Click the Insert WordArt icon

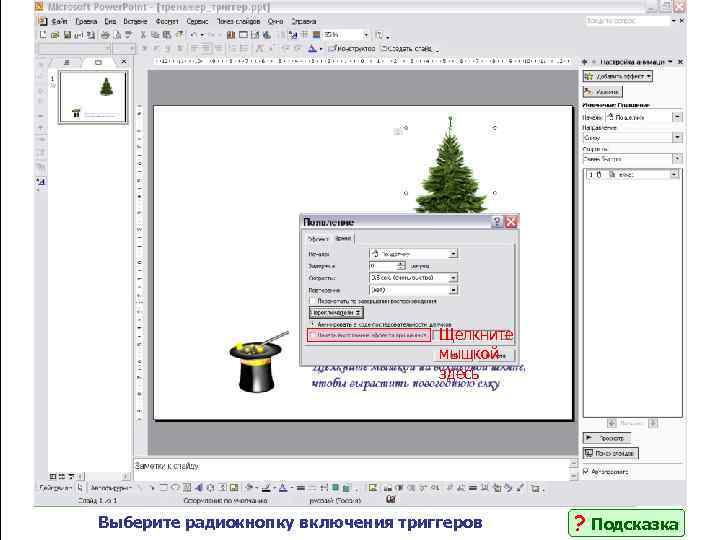tap(198, 488)
